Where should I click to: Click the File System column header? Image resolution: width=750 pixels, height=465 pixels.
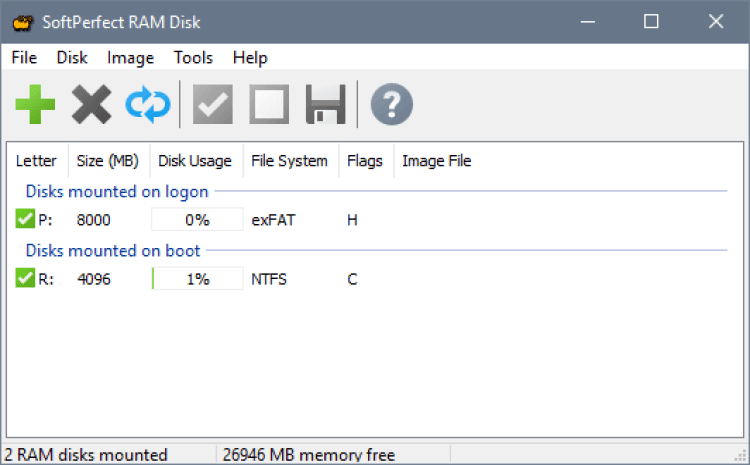289,160
